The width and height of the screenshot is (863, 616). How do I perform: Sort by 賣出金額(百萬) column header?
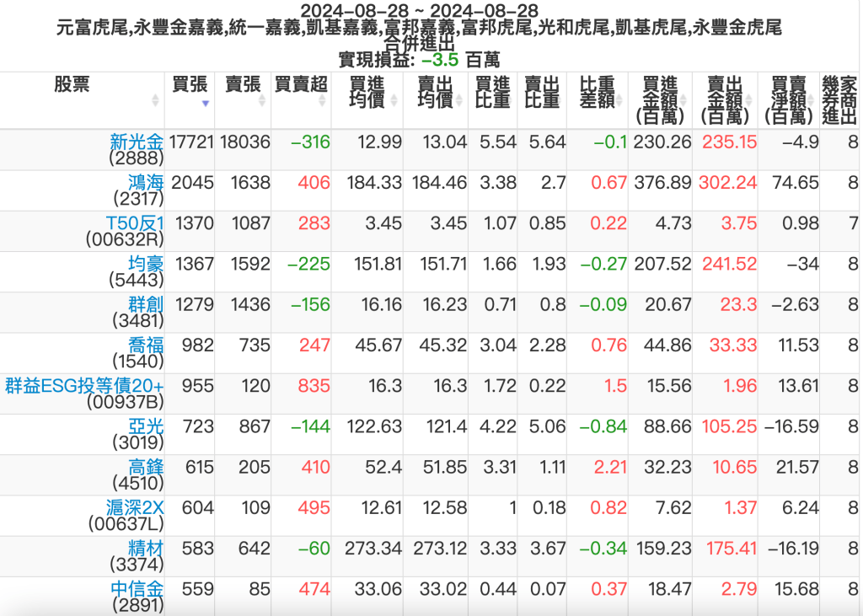coord(724,99)
